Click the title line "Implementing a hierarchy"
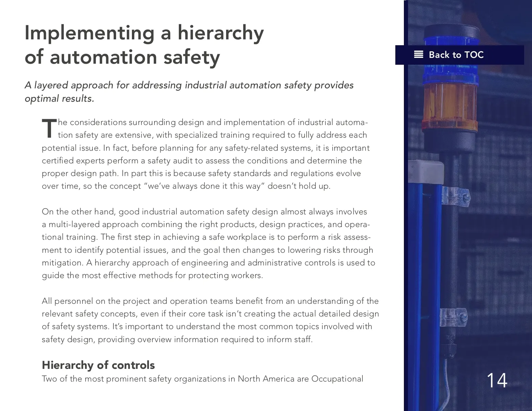 click(144, 33)
